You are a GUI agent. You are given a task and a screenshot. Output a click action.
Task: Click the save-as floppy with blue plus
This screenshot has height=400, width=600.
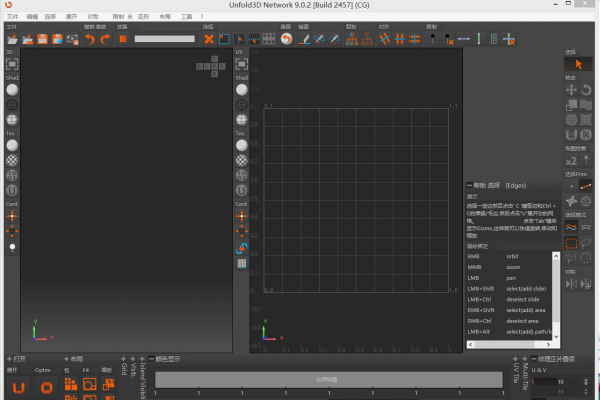pos(57,39)
